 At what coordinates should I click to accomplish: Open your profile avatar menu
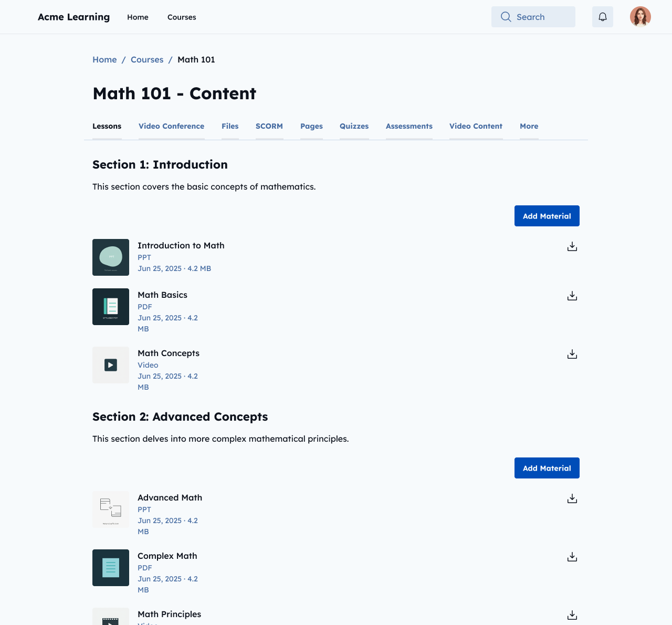click(640, 16)
